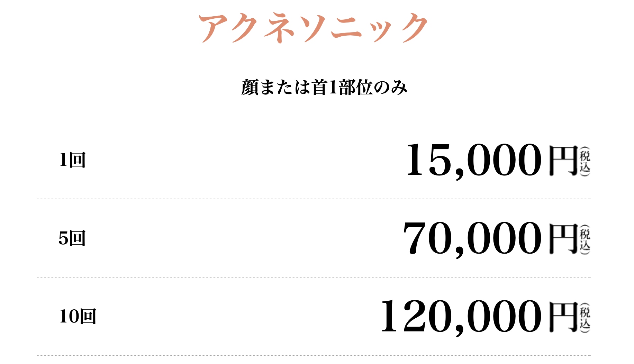Select the 5回 row label
The height and width of the screenshot is (364, 634).
coord(72,238)
